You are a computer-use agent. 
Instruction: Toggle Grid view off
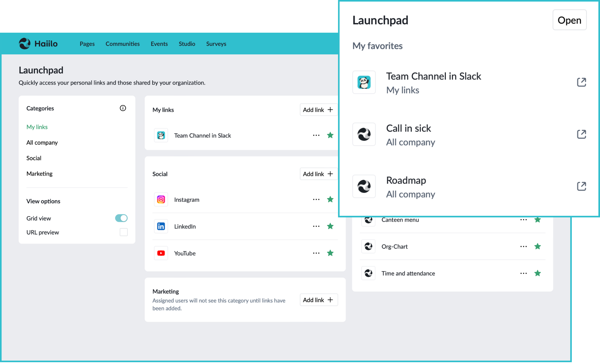point(121,218)
